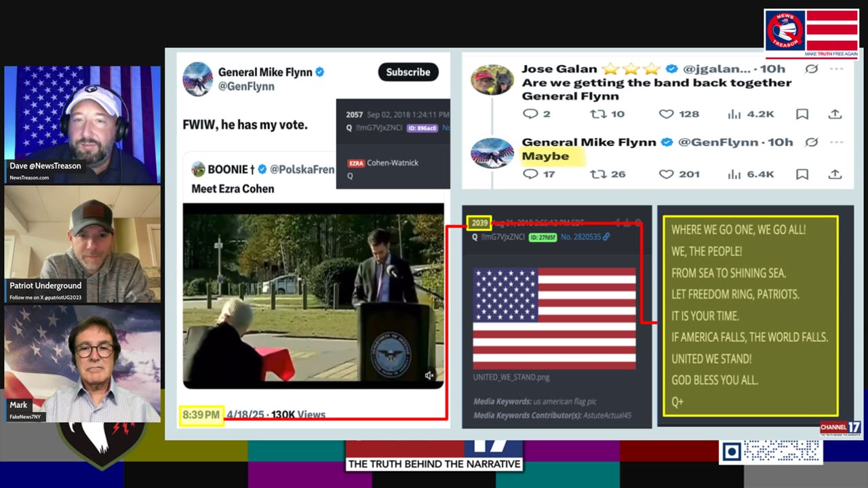Click the UNITED_WE_STAND.png filename
This screenshot has height=488, width=868.
click(x=511, y=377)
